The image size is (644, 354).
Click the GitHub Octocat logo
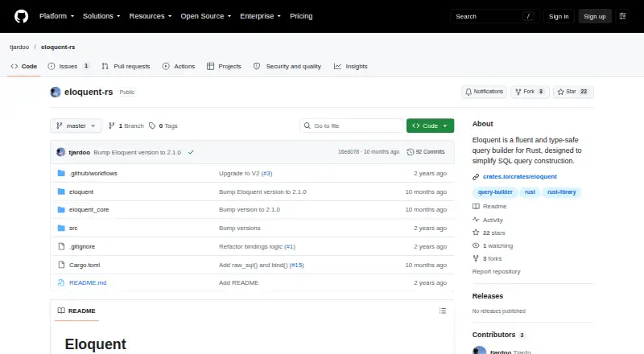[22, 16]
